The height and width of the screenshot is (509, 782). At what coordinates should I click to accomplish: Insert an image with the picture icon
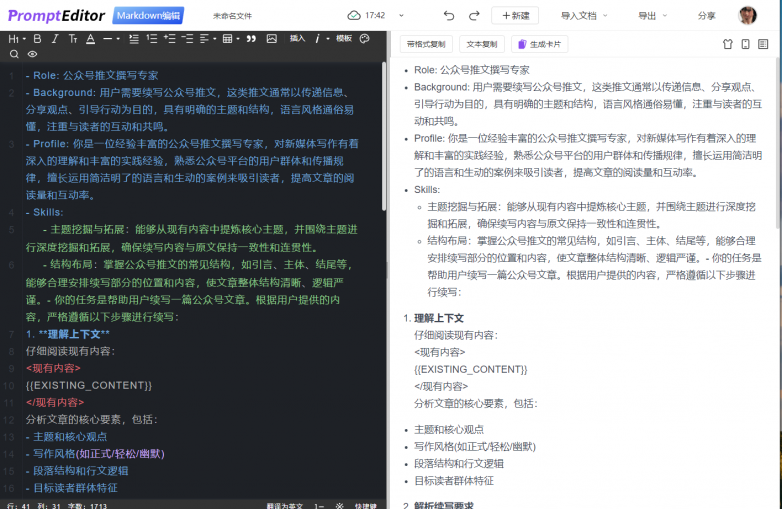pyautogui.click(x=270, y=39)
